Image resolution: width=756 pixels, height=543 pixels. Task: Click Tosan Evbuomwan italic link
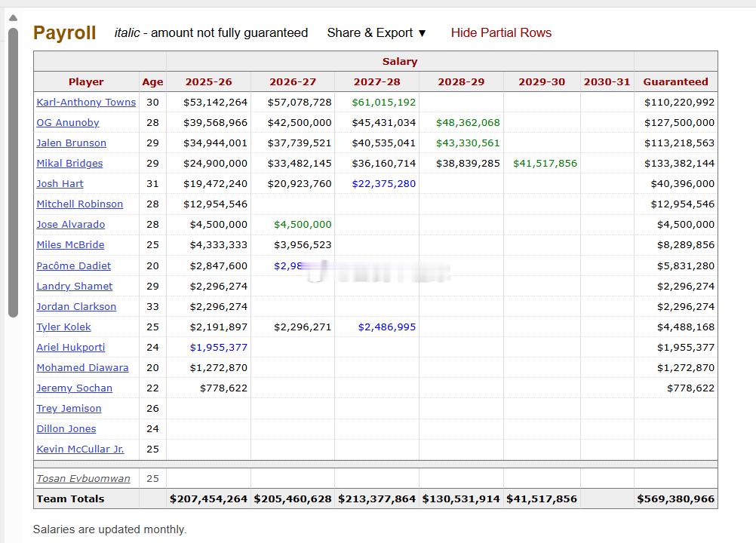[x=83, y=478]
